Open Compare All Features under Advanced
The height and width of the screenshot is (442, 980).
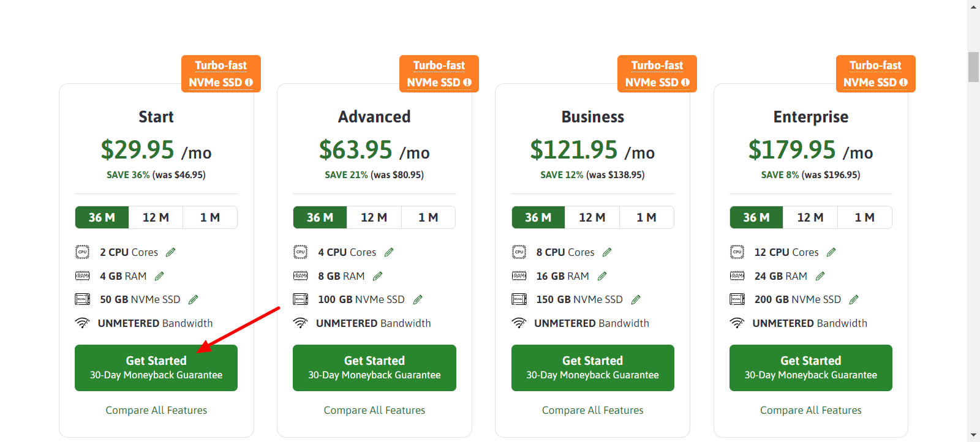point(374,410)
